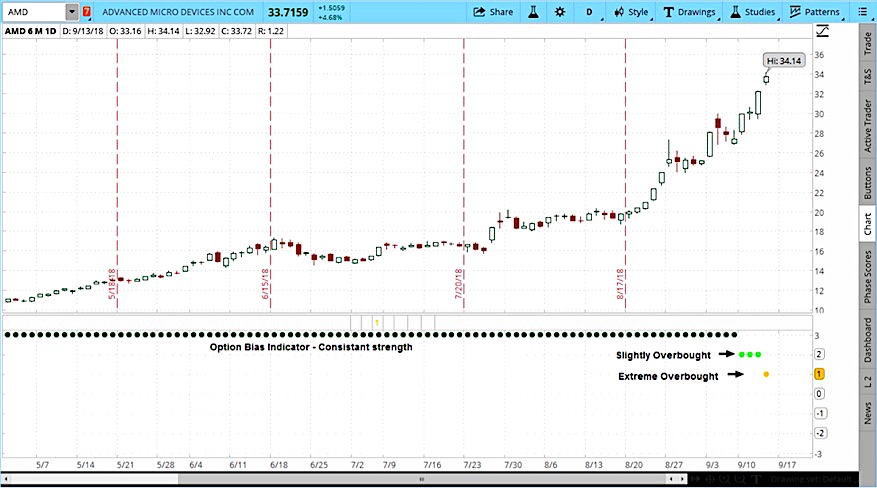The image size is (877, 488).
Task: Open the Style menu
Action: coord(631,12)
